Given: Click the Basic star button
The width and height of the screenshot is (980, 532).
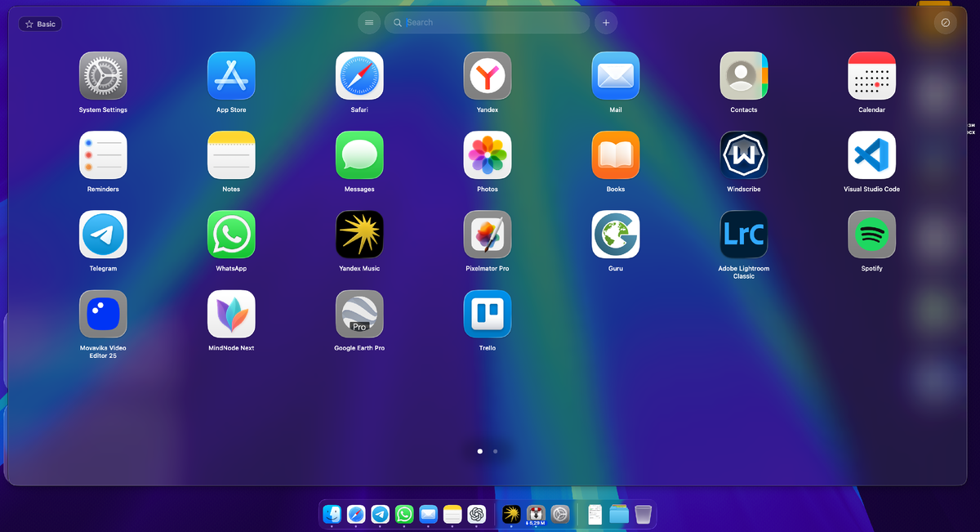Looking at the screenshot, I should (40, 24).
